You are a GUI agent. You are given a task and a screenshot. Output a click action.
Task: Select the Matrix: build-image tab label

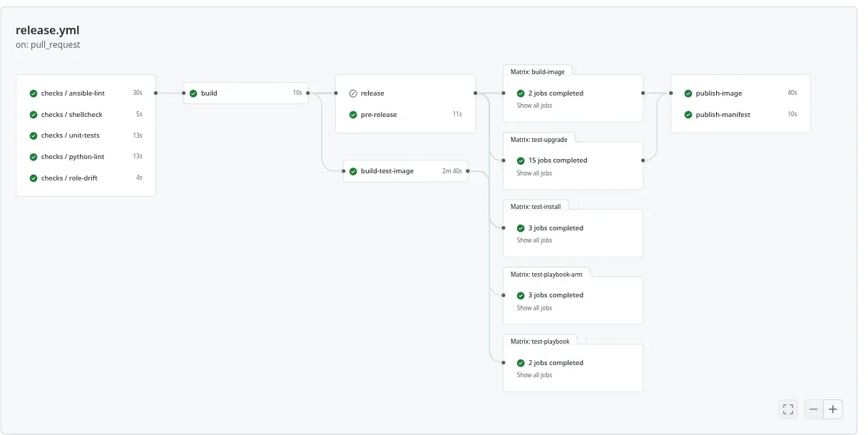(x=538, y=72)
